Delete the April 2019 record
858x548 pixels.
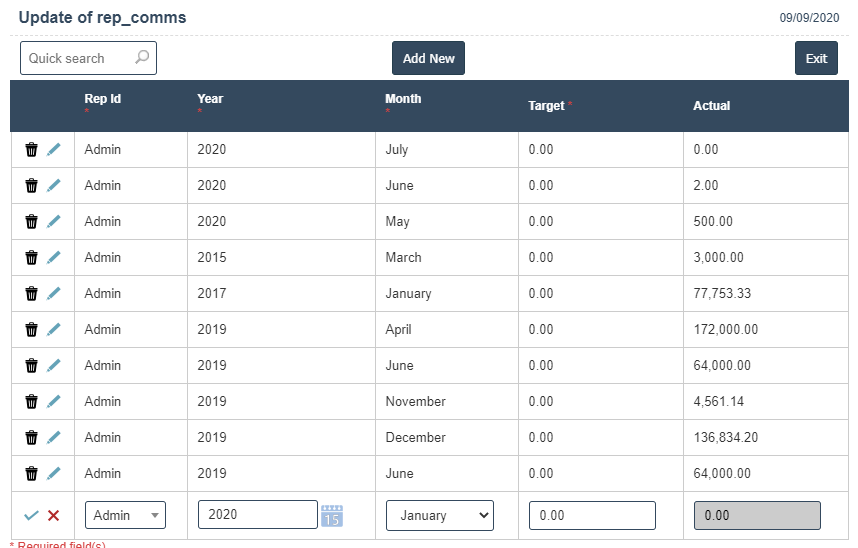(31, 330)
